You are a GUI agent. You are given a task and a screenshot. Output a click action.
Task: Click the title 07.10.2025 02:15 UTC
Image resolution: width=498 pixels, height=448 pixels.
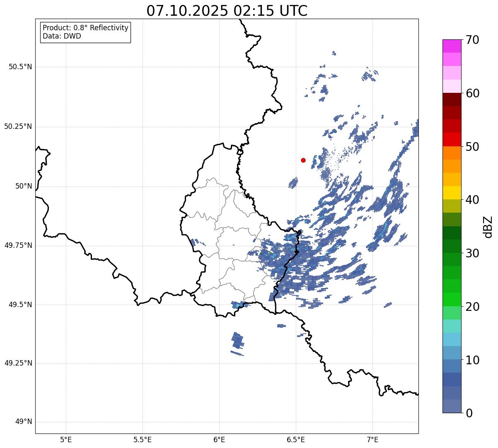(x=227, y=10)
